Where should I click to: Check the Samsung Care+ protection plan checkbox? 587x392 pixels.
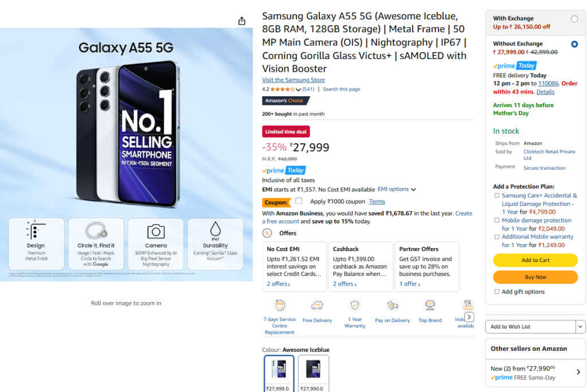496,195
